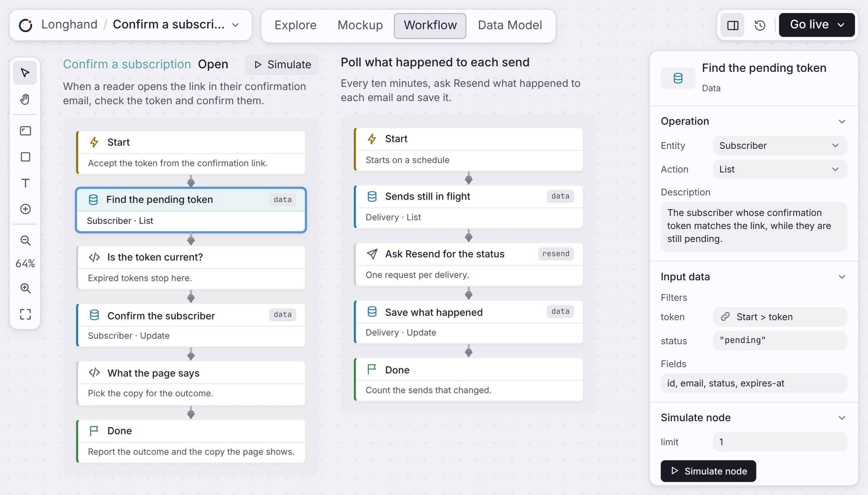Click the black Simulate node button
The image size is (868, 495).
[708, 471]
